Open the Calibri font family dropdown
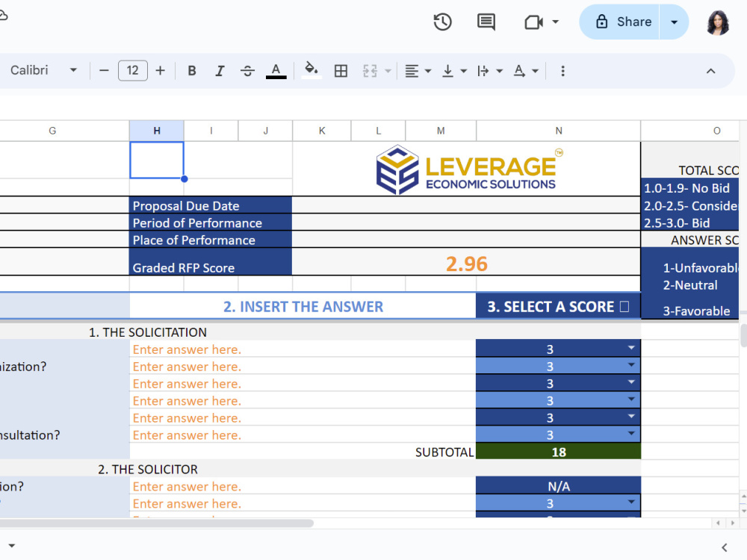 (x=43, y=70)
